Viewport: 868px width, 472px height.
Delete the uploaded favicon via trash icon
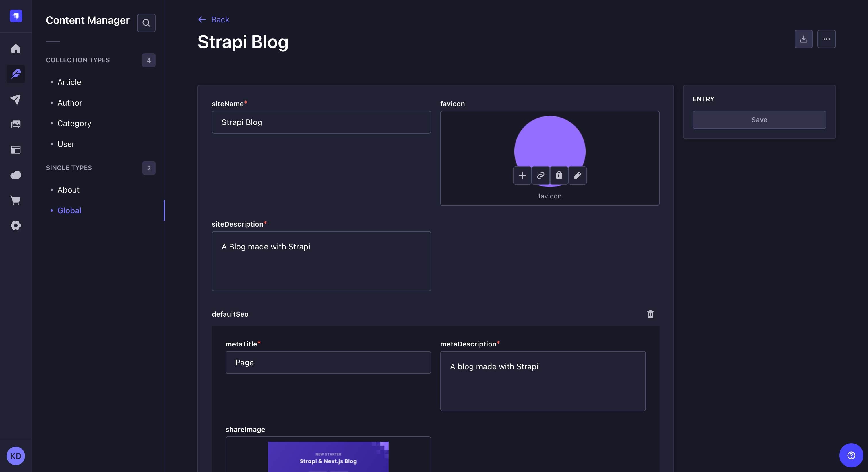tap(559, 175)
